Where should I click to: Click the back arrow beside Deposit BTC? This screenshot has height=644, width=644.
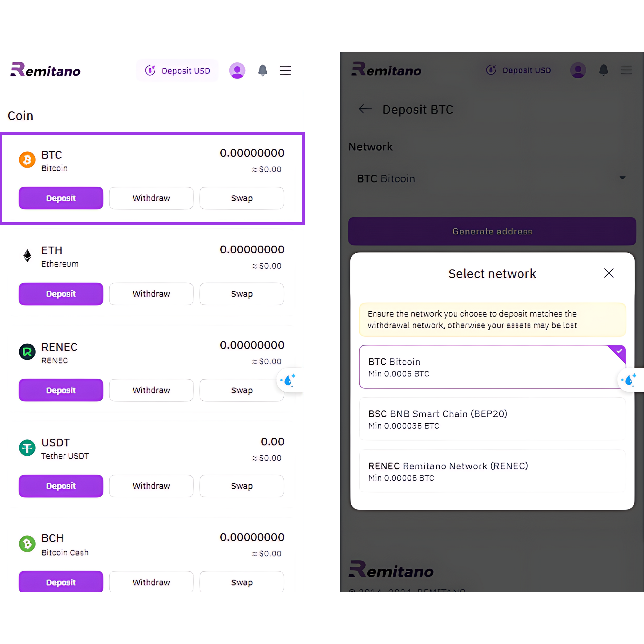pos(365,109)
